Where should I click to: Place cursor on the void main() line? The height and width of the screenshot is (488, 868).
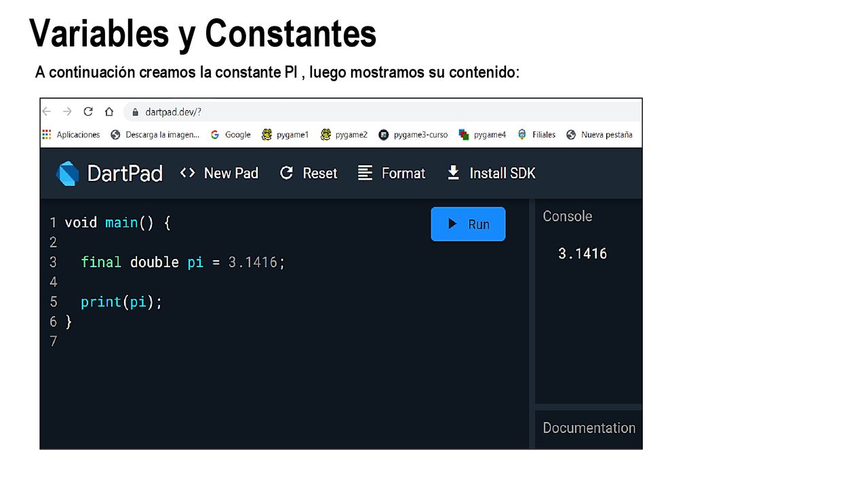pyautogui.click(x=117, y=222)
